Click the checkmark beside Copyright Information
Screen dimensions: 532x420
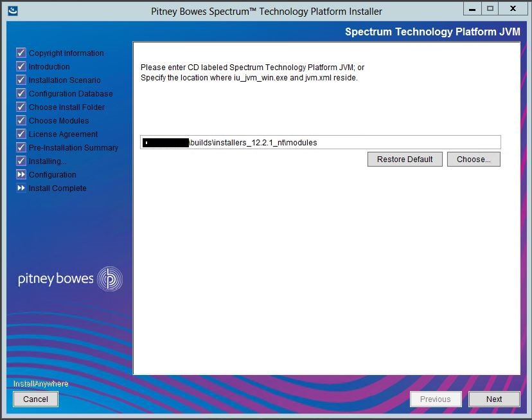[21, 53]
